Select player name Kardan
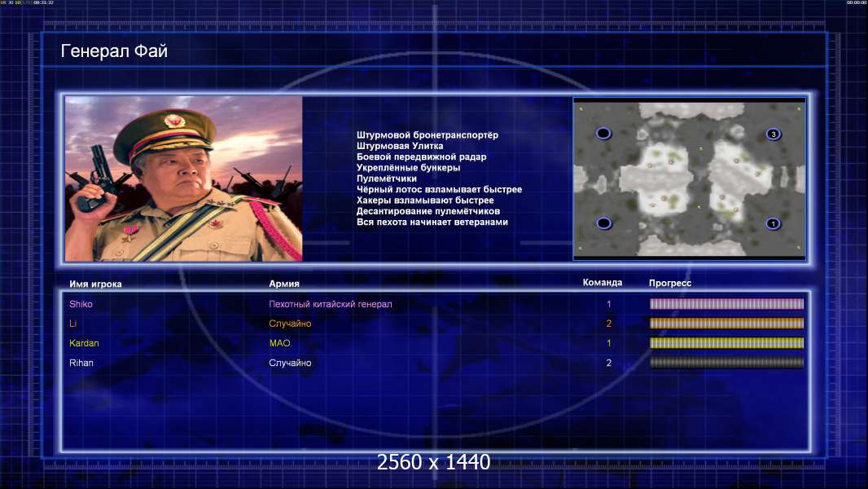Viewport: 868px width, 489px height. (84, 343)
